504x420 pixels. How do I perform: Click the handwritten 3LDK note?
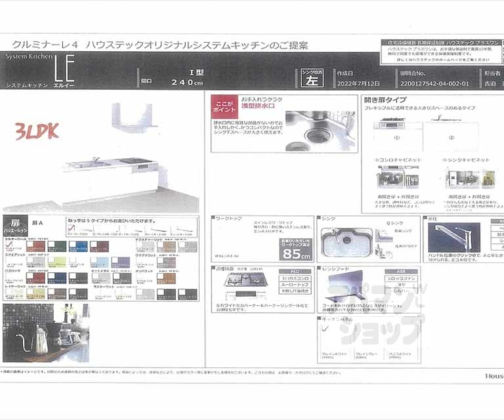(x=37, y=131)
